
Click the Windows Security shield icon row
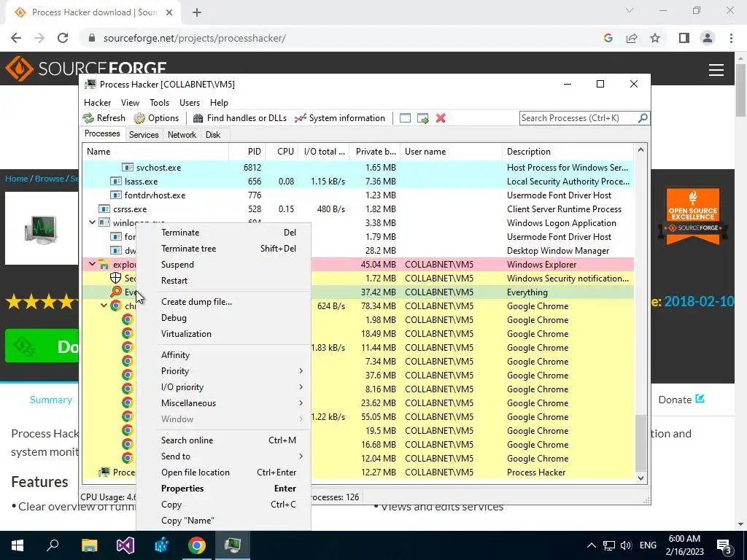pos(116,278)
